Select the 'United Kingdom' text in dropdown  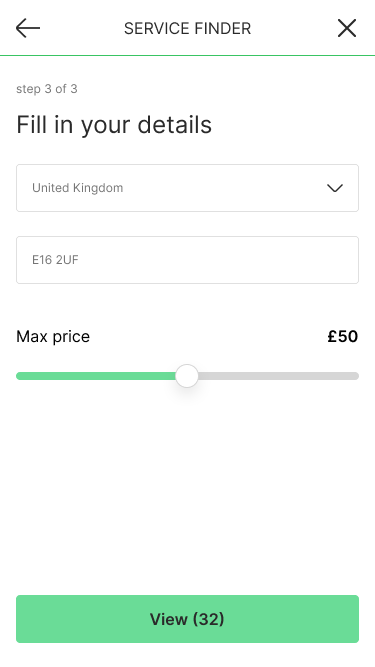(x=78, y=188)
